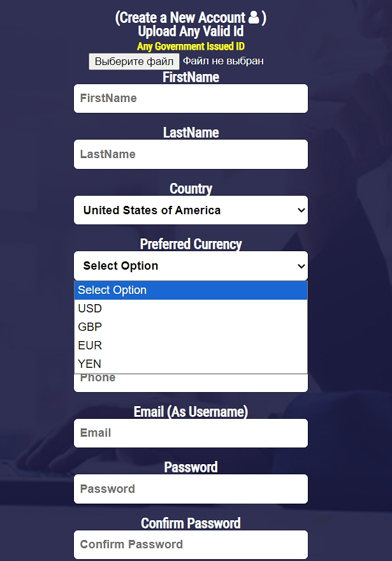
Task: Click the "Выберите файл" upload button
Action: click(134, 61)
